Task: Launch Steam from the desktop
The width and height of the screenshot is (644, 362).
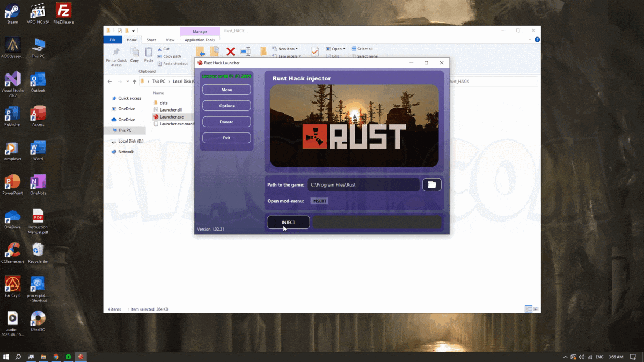Action: (x=12, y=12)
